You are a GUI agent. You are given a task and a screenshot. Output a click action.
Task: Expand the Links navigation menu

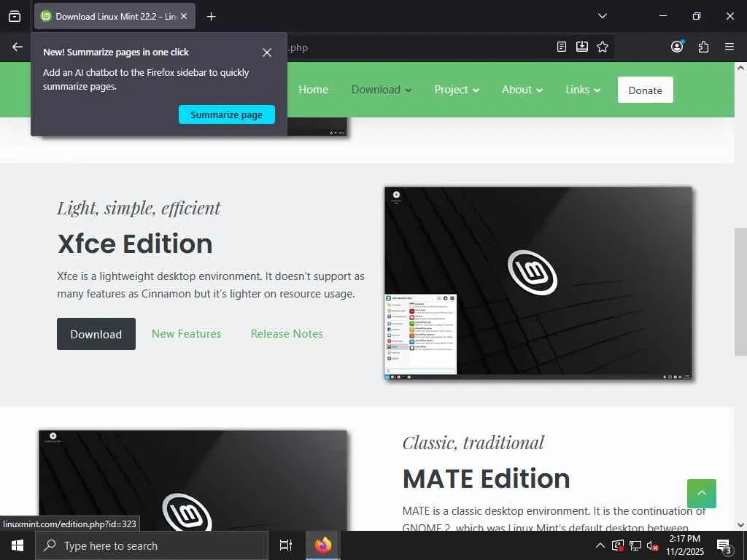click(583, 90)
